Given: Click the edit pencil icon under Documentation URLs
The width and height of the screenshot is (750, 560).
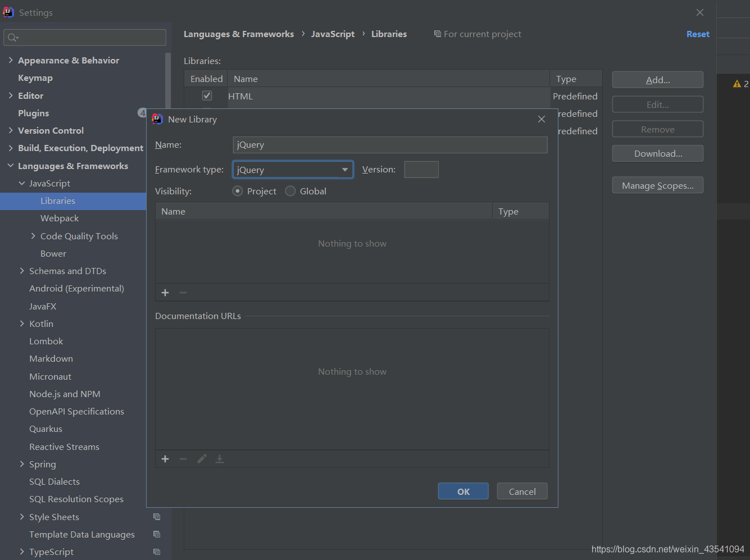Looking at the screenshot, I should (202, 459).
